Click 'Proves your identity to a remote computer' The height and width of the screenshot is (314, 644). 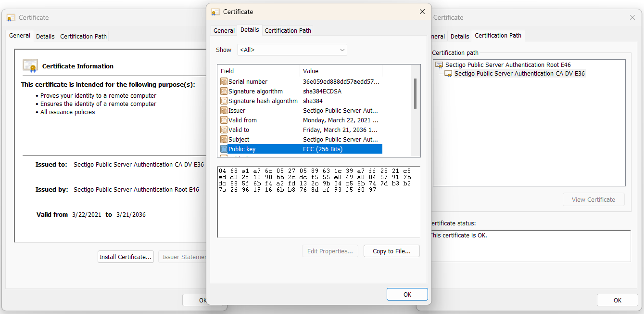point(98,96)
